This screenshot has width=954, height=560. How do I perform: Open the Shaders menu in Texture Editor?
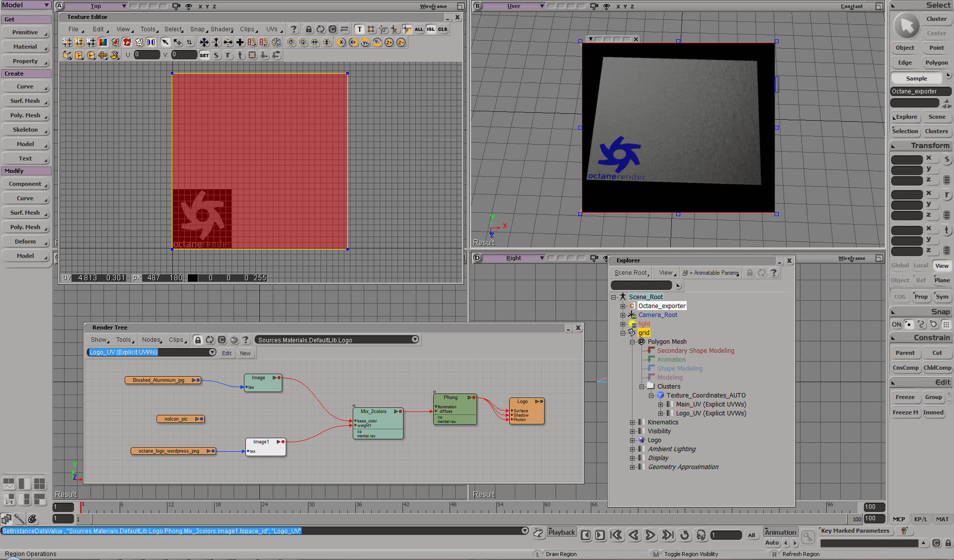[x=222, y=29]
